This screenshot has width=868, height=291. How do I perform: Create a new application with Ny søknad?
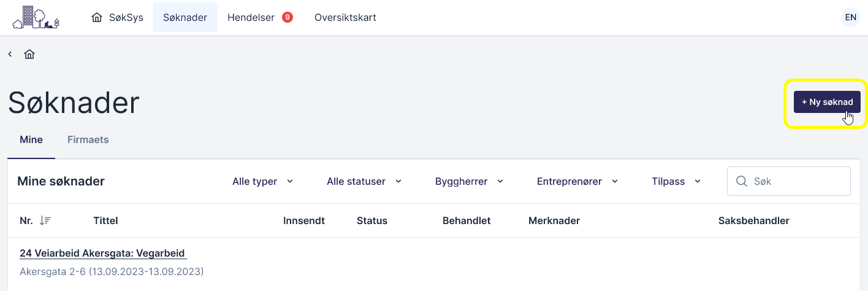[x=827, y=102]
